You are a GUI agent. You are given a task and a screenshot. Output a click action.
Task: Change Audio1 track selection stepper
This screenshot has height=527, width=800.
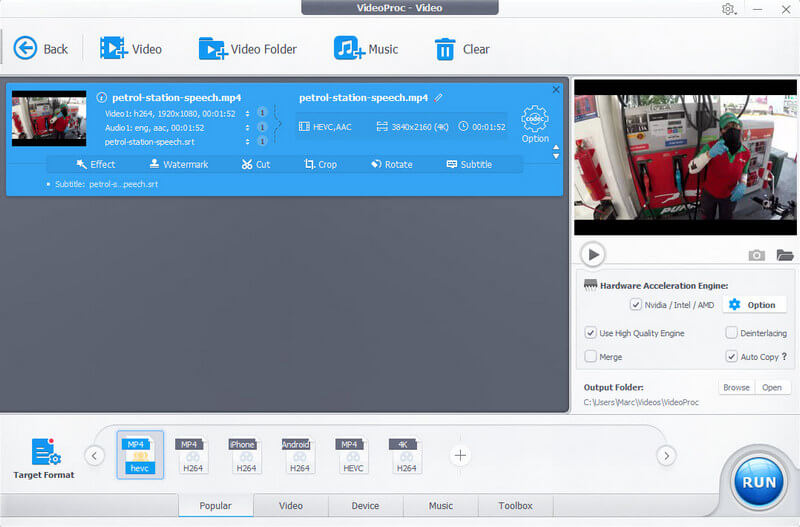247,127
